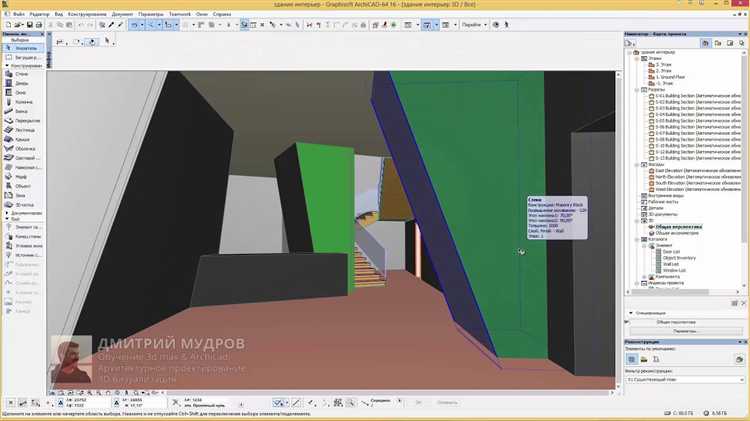The height and width of the screenshot is (421, 750).
Task: Collapse the Фасады node in Navigator
Action: [637, 165]
